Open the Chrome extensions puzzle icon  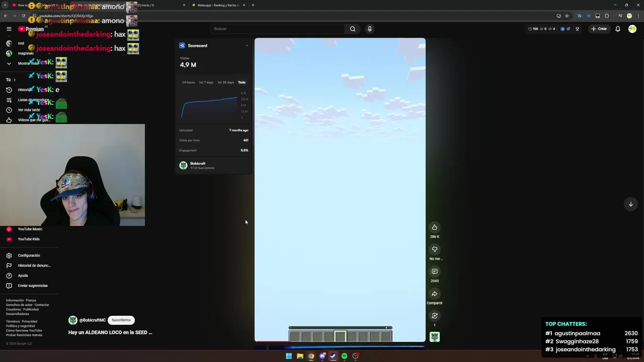(607, 16)
